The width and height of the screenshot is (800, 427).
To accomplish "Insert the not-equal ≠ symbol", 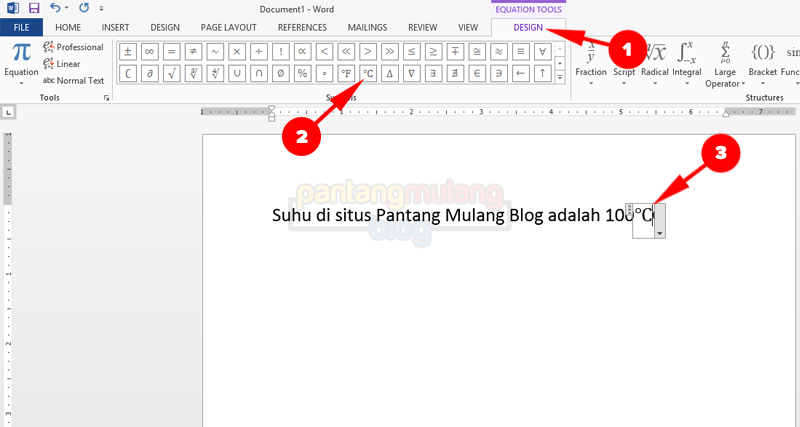I will tap(193, 52).
